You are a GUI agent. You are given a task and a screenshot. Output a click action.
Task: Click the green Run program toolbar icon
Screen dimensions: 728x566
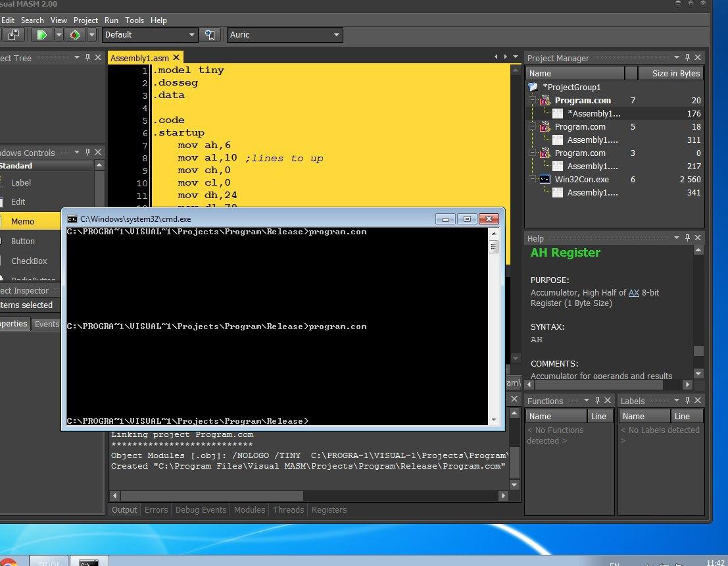pyautogui.click(x=42, y=35)
